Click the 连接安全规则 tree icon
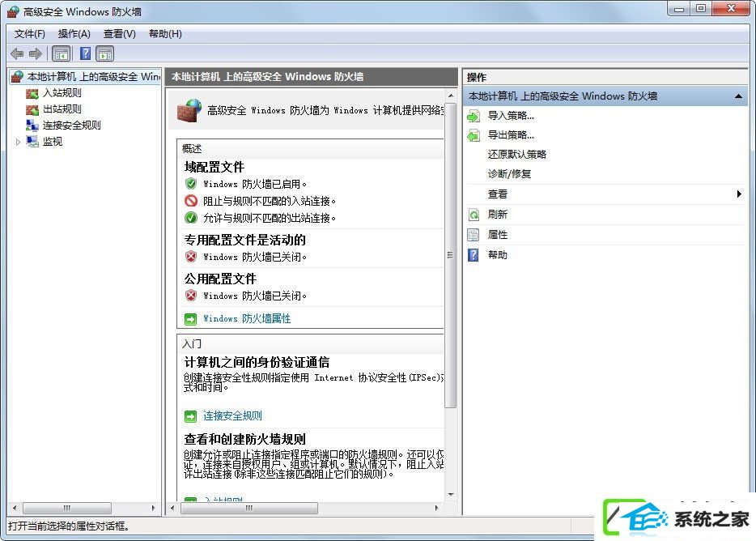 [x=32, y=126]
